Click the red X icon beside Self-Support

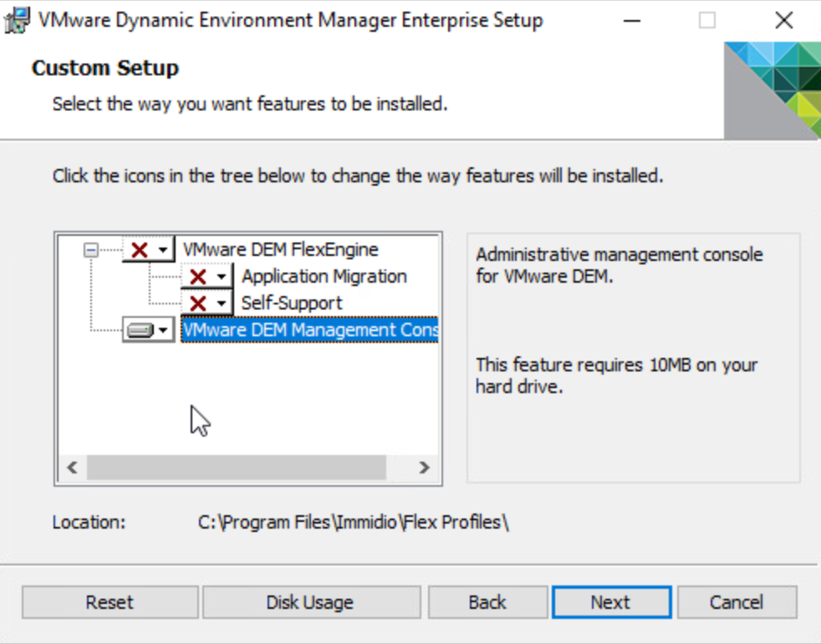198,303
